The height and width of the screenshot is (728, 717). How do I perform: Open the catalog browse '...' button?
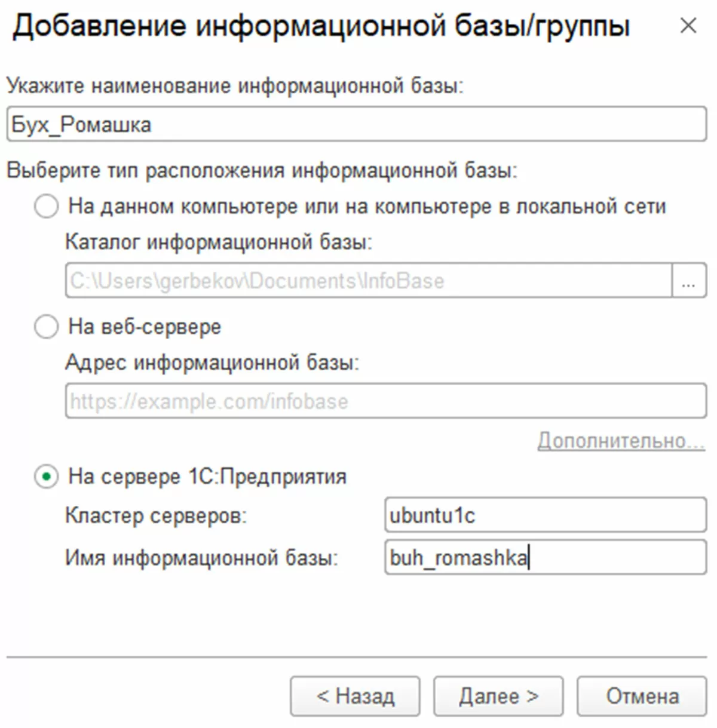[x=689, y=281]
